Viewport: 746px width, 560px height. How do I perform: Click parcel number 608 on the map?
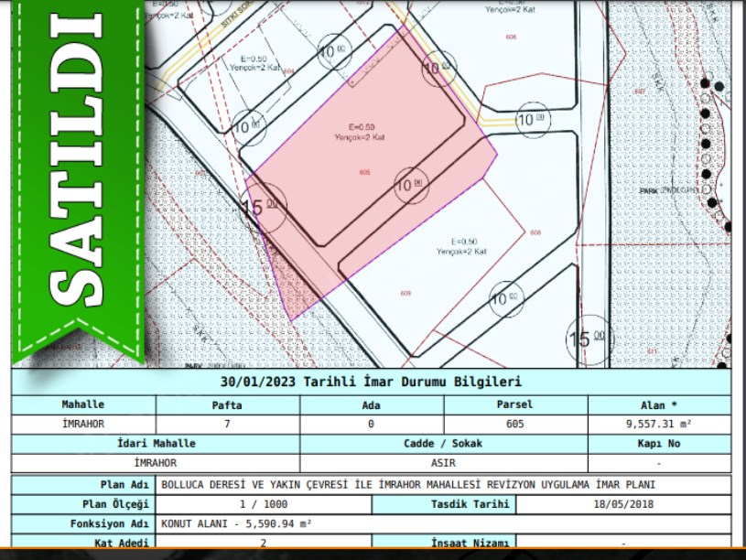tap(535, 233)
